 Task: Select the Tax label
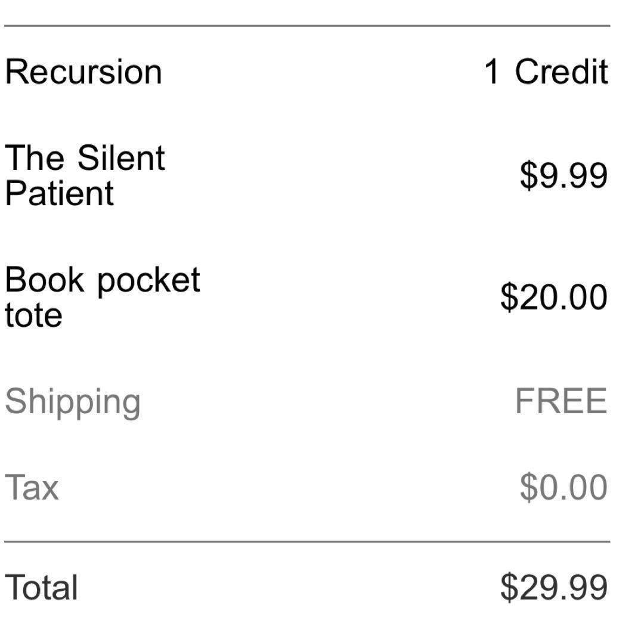click(32, 487)
